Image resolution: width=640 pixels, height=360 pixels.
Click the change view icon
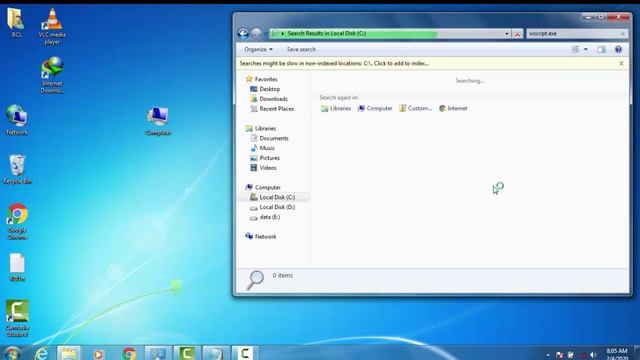[575, 49]
